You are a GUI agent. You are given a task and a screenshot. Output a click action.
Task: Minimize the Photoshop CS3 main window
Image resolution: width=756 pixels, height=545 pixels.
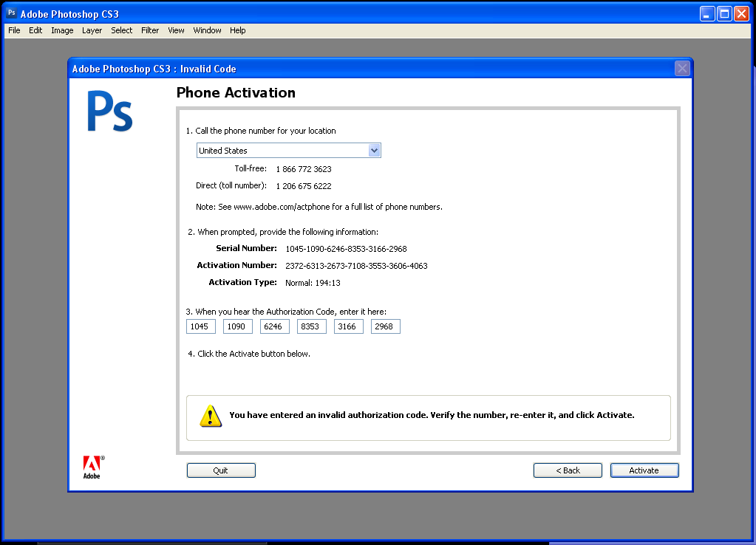[706, 13]
